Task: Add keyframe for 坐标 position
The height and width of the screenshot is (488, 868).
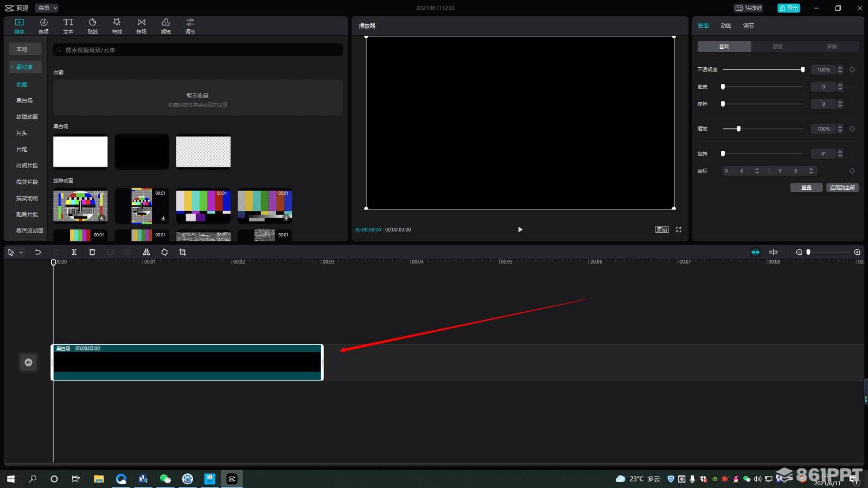Action: (x=852, y=171)
